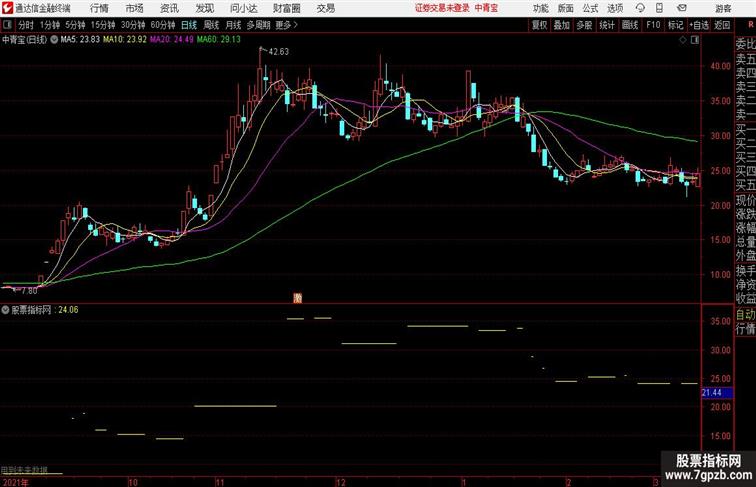The image size is (756, 487).
Task: Open the 行情 menu
Action: click(99, 8)
